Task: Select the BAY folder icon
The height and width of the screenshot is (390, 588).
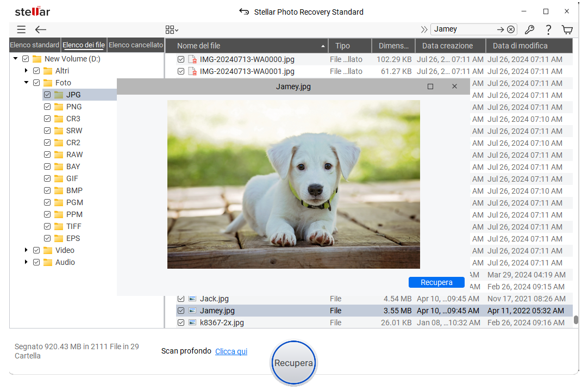Action: [59, 166]
